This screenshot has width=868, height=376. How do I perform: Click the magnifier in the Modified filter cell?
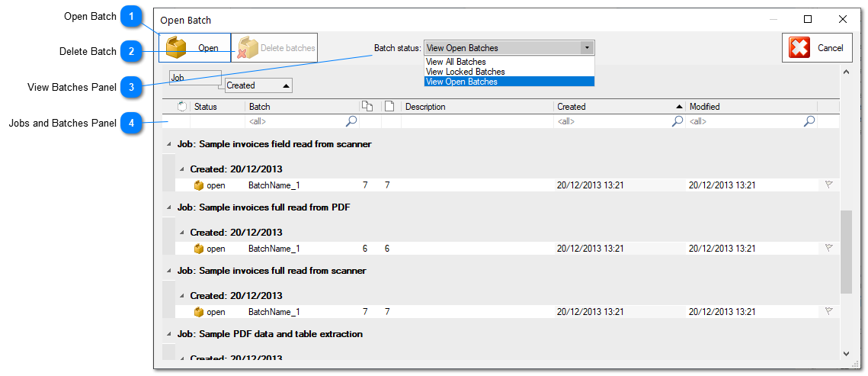[x=809, y=121]
